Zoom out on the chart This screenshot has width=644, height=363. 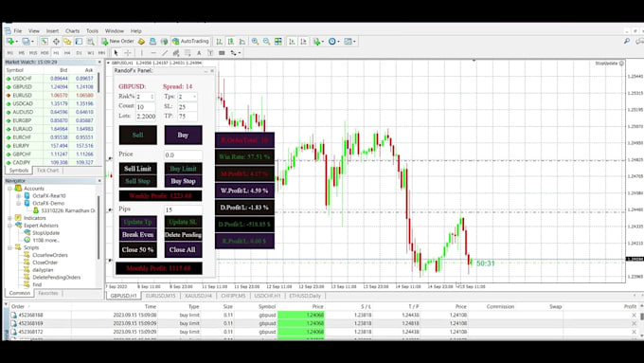[266, 42]
